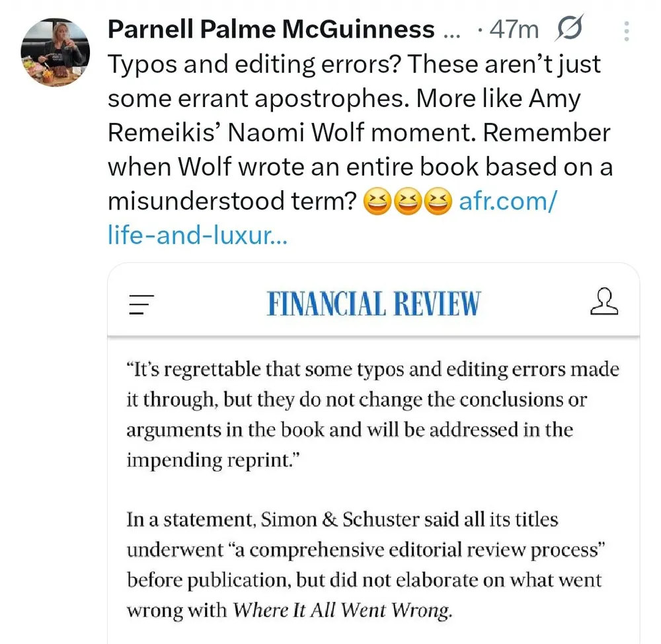The width and height of the screenshot is (661, 644).
Task: Open the Financial Review hamburger menu
Action: click(x=141, y=303)
